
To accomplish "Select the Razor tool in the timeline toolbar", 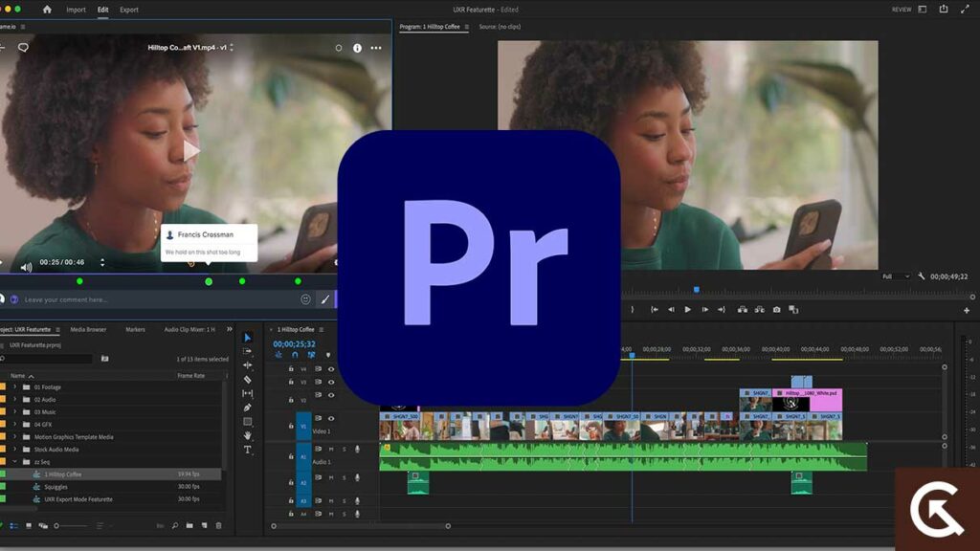I will click(x=248, y=378).
